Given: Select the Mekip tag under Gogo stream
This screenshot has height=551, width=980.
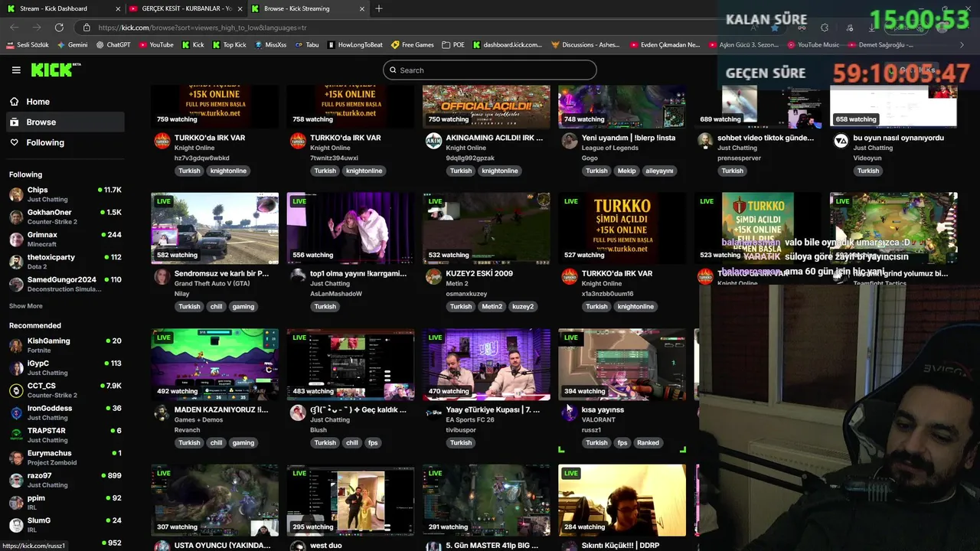Looking at the screenshot, I should point(626,171).
